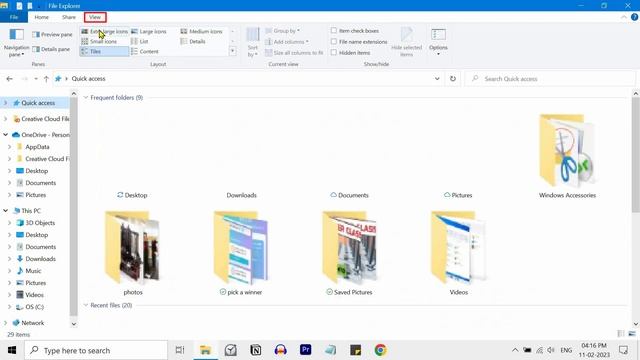Click the Search Quick access field
This screenshot has height=360, width=640.
[550, 79]
